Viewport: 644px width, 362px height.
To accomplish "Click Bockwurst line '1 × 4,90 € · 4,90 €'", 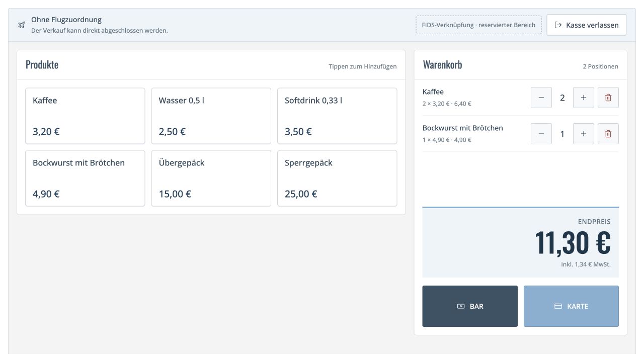I will (447, 140).
